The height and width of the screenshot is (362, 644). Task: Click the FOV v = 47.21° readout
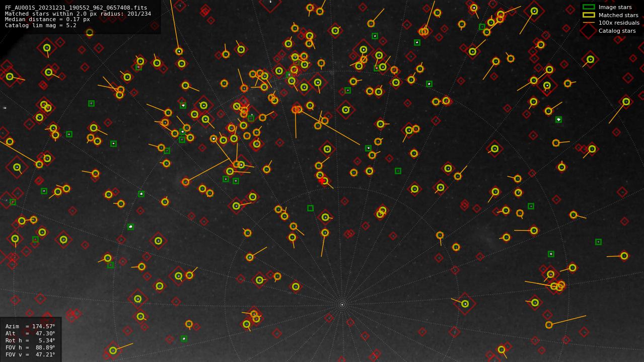(x=30, y=354)
